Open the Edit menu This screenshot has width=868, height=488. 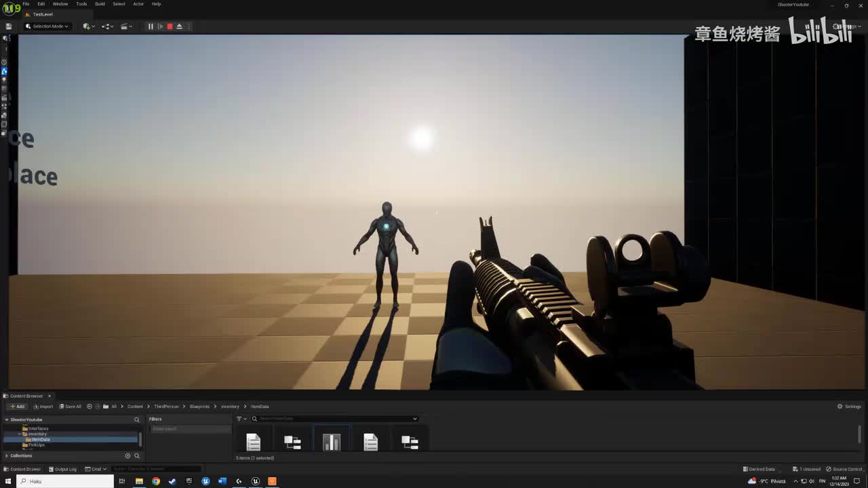click(x=41, y=4)
